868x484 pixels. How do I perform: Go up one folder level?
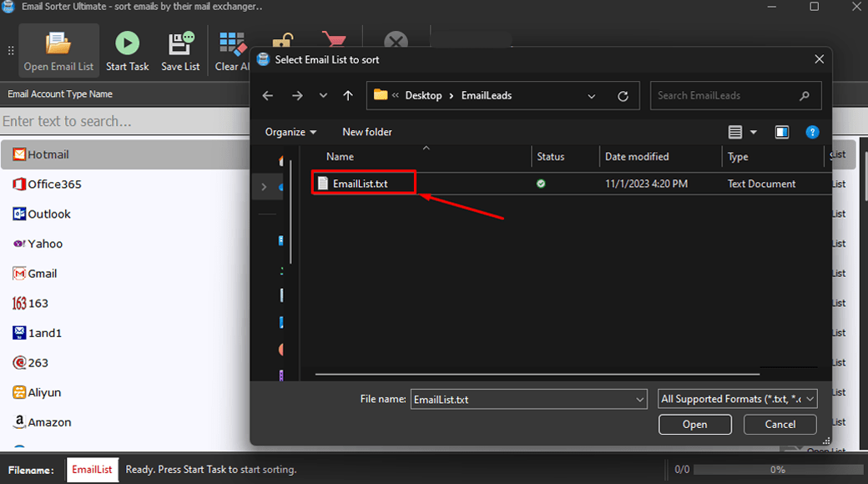click(348, 95)
